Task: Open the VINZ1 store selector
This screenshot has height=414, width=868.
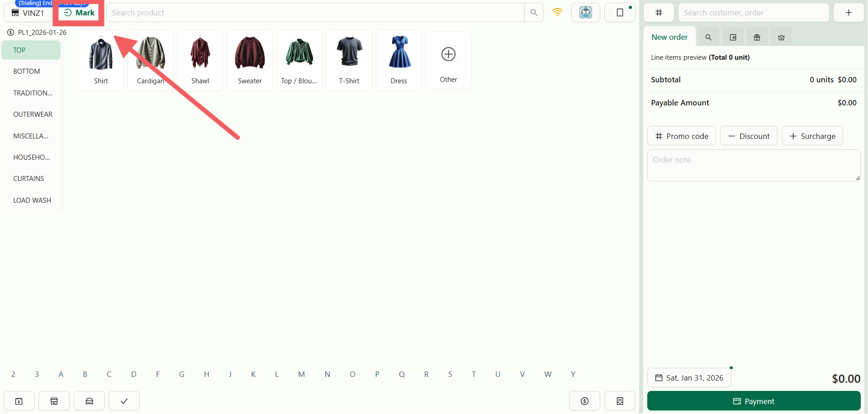Action: coord(28,13)
